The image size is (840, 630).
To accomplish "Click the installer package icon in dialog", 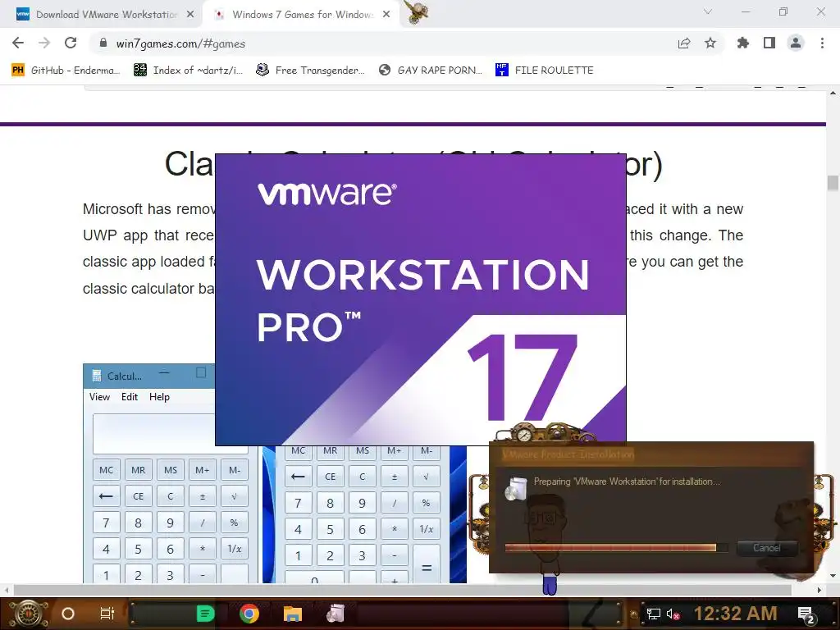I will 516,488.
